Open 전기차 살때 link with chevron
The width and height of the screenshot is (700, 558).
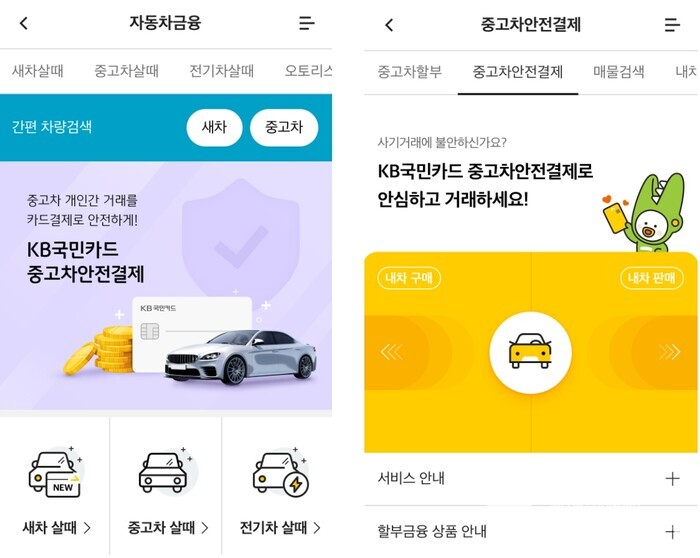click(280, 528)
